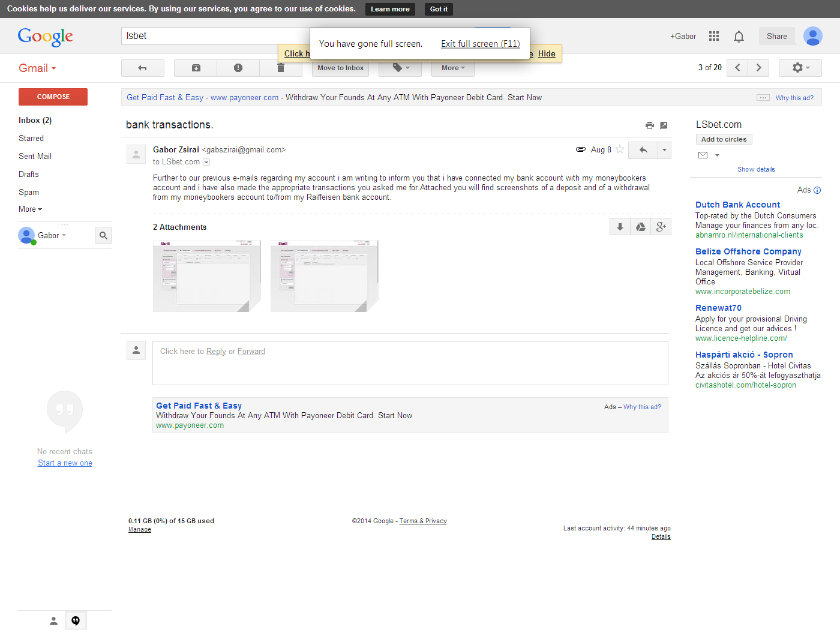Open Gabor chat status dropdown
Image resolution: width=840 pixels, height=630 pixels.
64,236
